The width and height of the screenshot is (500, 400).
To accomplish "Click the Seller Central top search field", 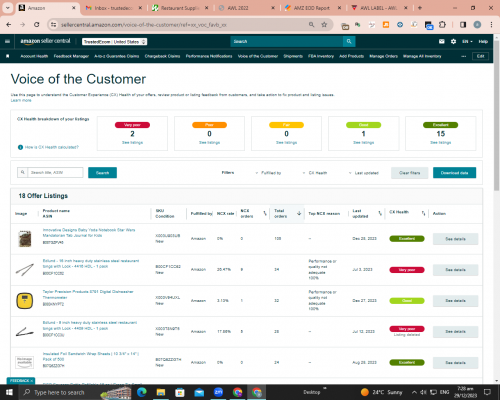I will click(x=287, y=41).
